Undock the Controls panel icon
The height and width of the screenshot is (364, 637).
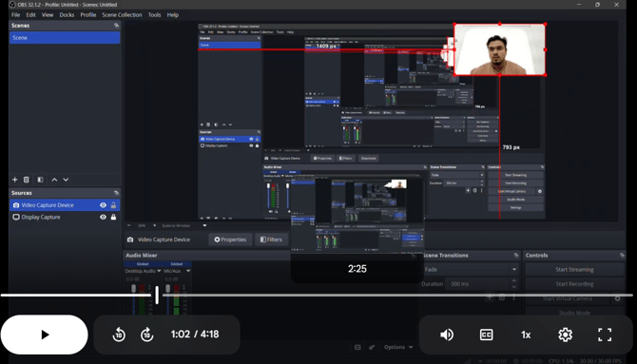point(622,255)
